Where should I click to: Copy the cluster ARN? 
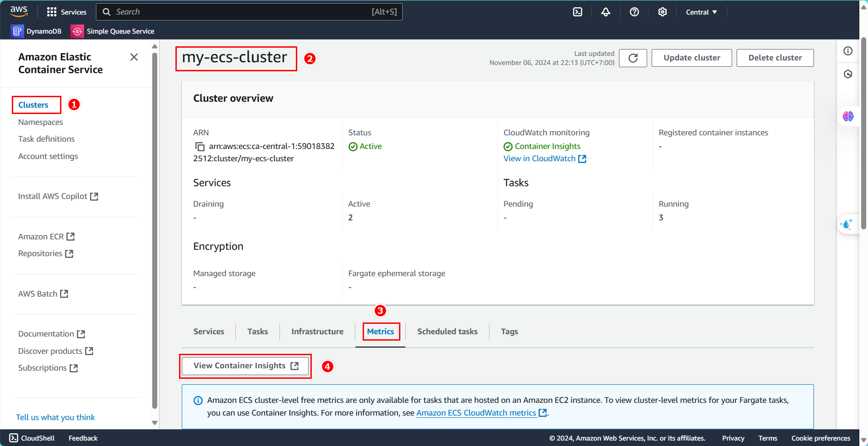tap(200, 146)
